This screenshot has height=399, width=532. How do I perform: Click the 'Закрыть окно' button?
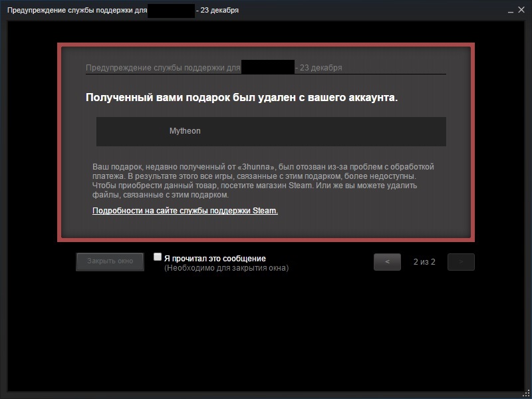110,261
